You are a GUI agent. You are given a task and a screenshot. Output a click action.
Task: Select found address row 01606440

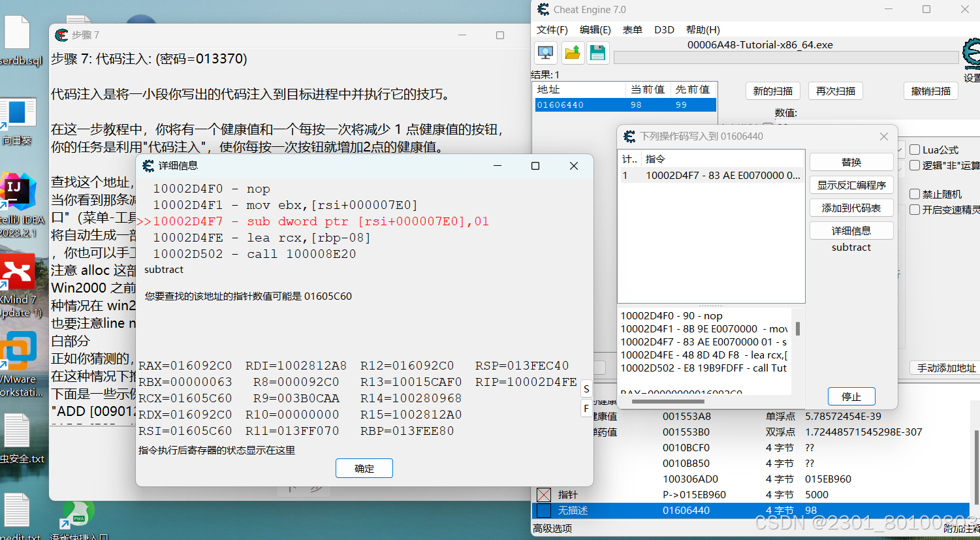pos(625,105)
